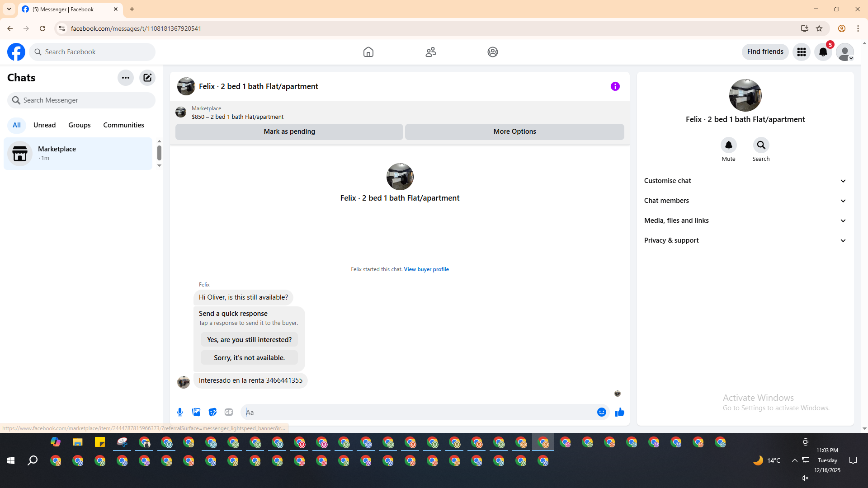Select message "Interesado en la renta 3466441355"
Viewport: 868px width, 488px height.
250,380
